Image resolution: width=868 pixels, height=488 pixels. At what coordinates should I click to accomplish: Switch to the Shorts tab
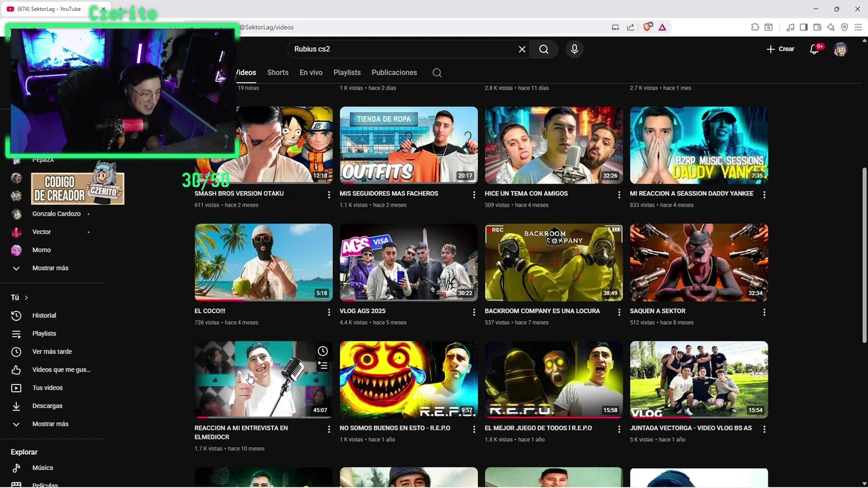(x=277, y=73)
